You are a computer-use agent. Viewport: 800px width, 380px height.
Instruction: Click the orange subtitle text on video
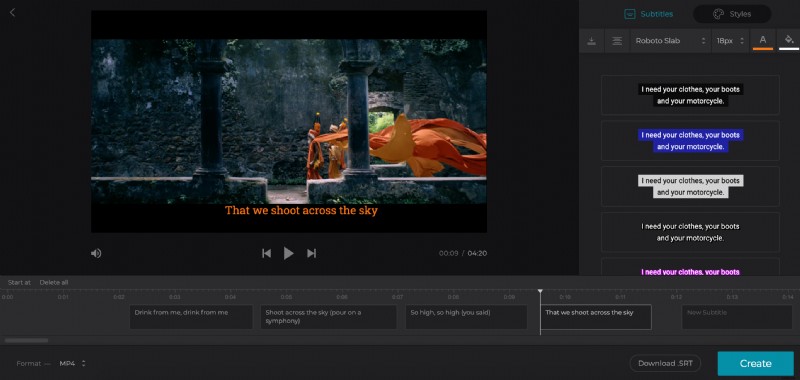coord(302,210)
